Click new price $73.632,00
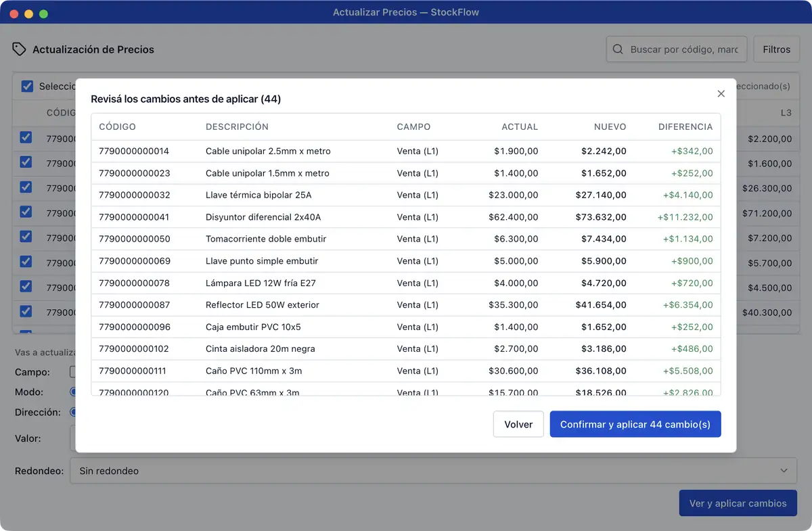 (x=601, y=217)
